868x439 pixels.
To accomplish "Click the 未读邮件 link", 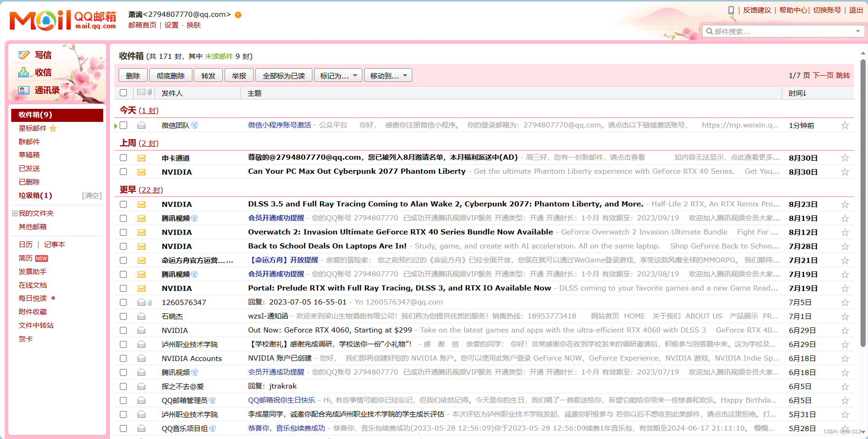I will 219,57.
